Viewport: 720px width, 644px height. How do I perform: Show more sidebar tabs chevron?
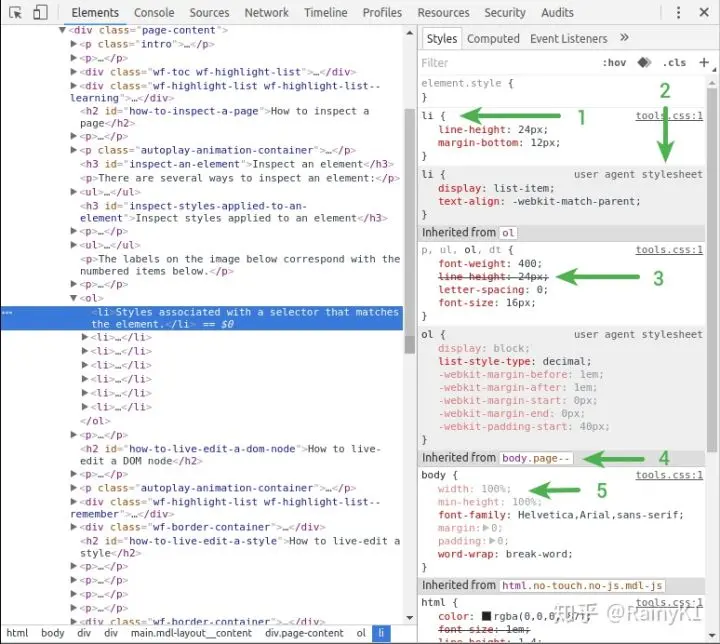(624, 38)
